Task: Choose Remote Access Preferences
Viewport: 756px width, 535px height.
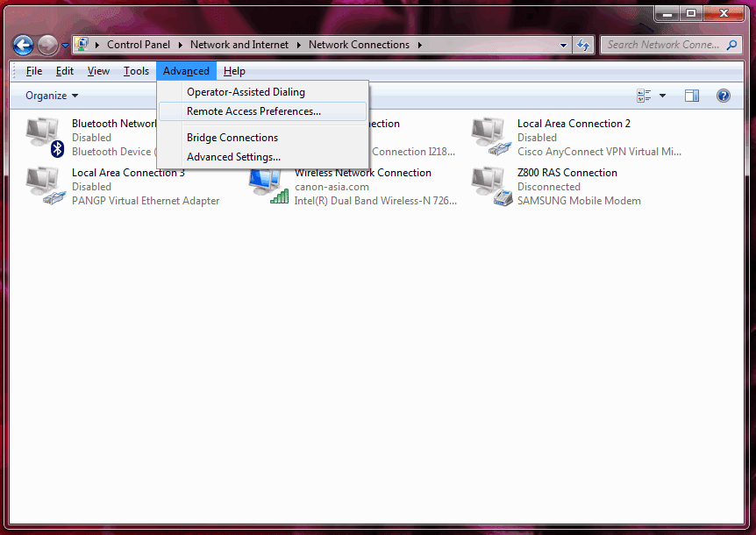Action: (x=262, y=111)
